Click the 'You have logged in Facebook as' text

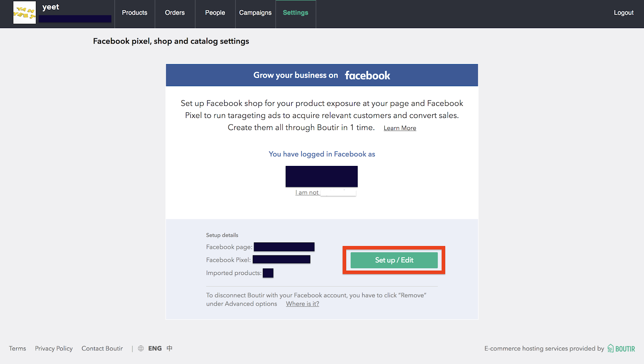coord(322,154)
